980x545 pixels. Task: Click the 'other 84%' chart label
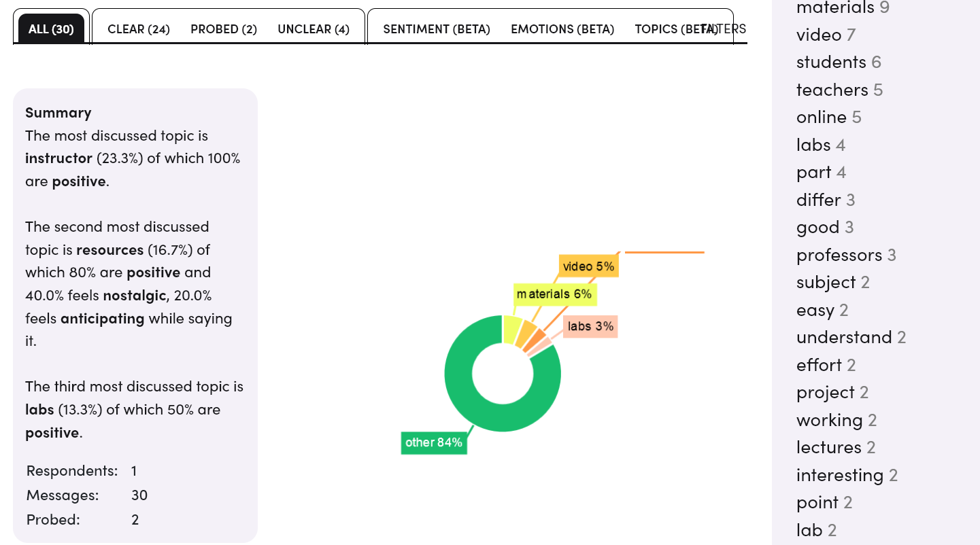(x=434, y=442)
